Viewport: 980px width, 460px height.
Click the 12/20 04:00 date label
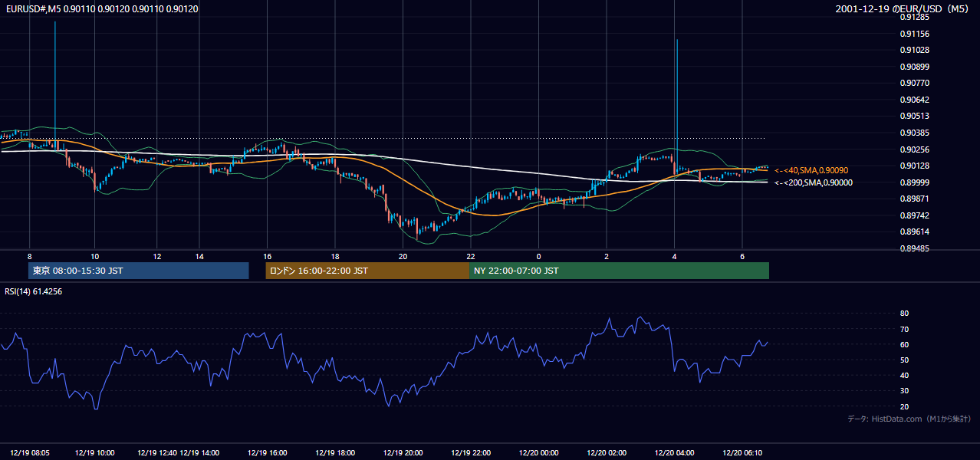674,453
